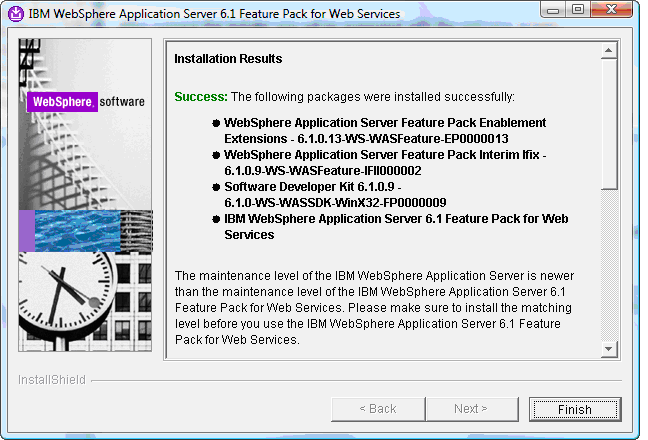The image size is (648, 440).
Task: Click the disabled Back button
Action: pos(378,409)
